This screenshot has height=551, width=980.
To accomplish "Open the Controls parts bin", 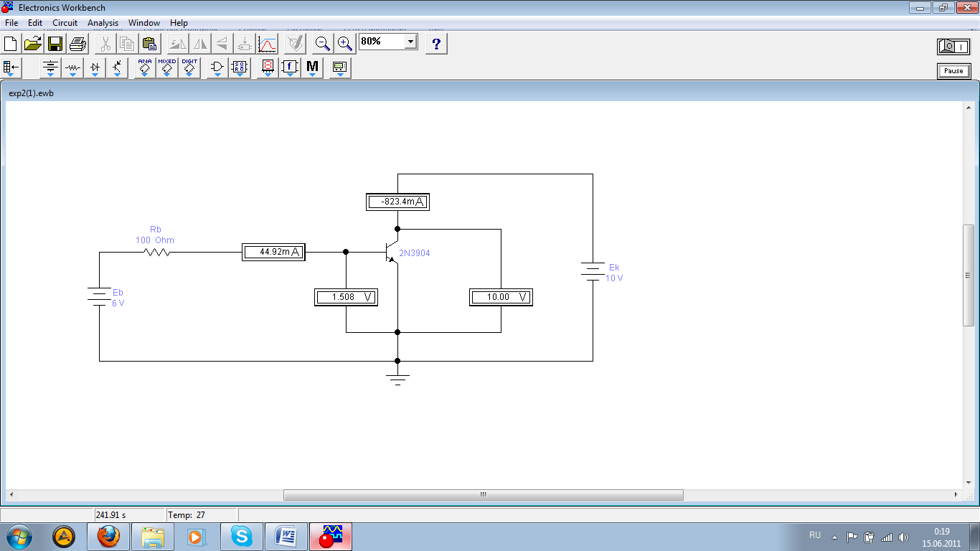I will 290,69.
